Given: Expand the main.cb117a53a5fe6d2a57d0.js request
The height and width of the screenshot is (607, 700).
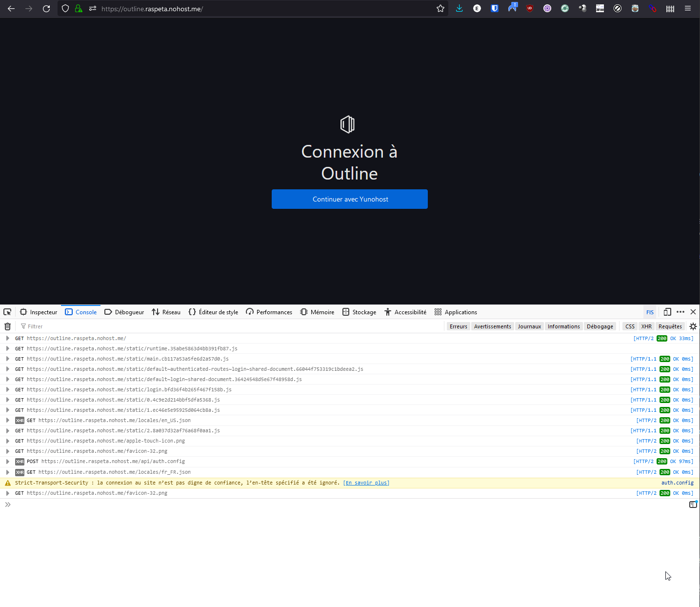Looking at the screenshot, I should 8,359.
